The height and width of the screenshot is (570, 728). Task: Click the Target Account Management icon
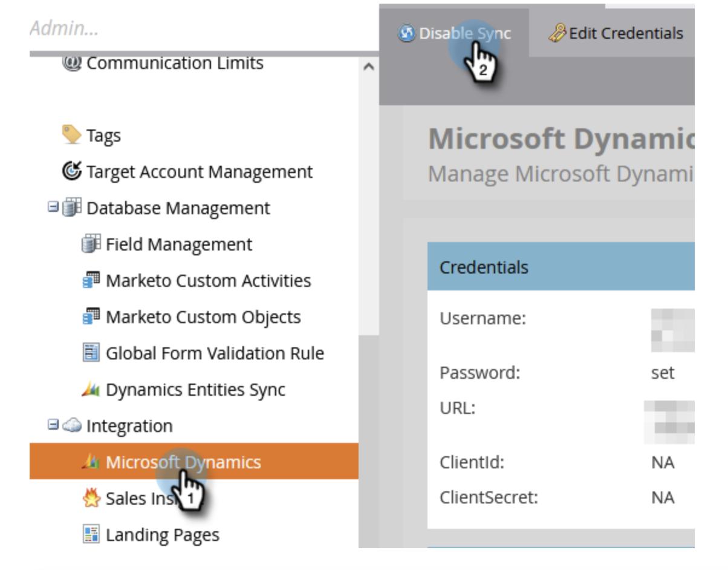click(72, 171)
